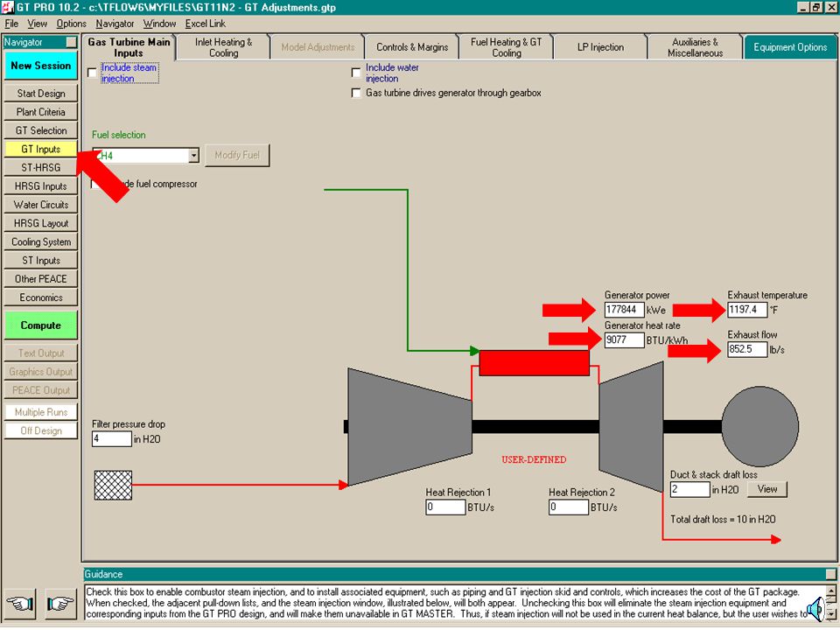Screen dimensions: 840x630
Task: Click the GT PRO application icon in title bar
Action: coord(8,7)
